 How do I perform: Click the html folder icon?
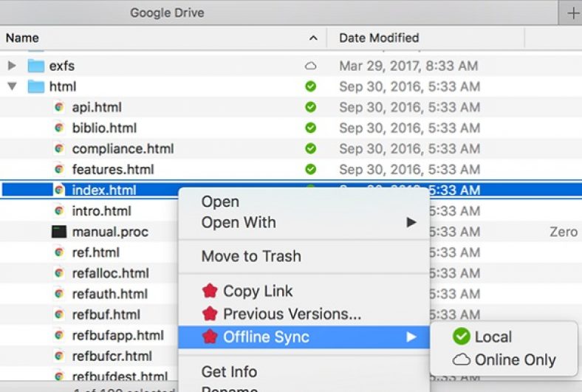point(36,86)
